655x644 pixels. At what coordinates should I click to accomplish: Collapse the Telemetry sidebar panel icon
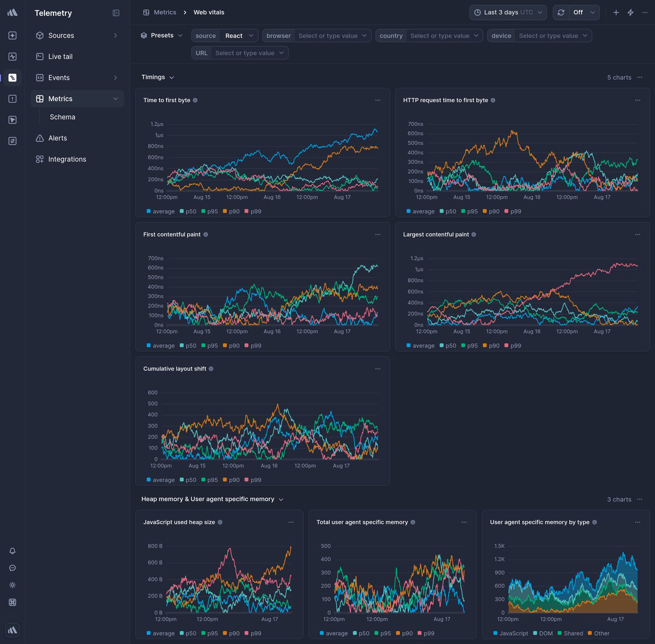pyautogui.click(x=116, y=13)
